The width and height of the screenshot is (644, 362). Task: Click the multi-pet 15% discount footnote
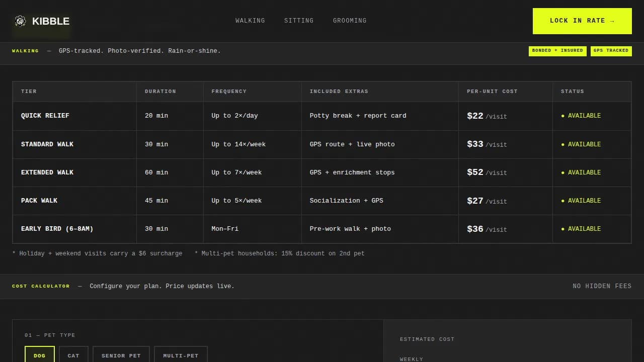point(280,253)
